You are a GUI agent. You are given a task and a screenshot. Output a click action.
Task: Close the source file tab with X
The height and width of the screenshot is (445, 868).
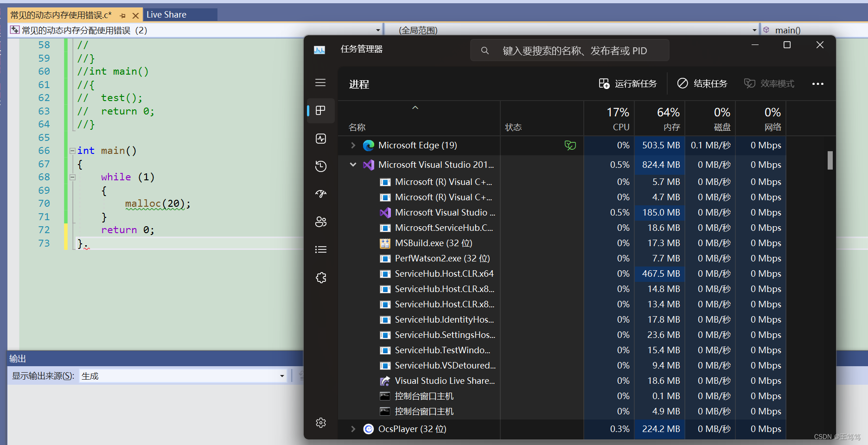click(135, 16)
